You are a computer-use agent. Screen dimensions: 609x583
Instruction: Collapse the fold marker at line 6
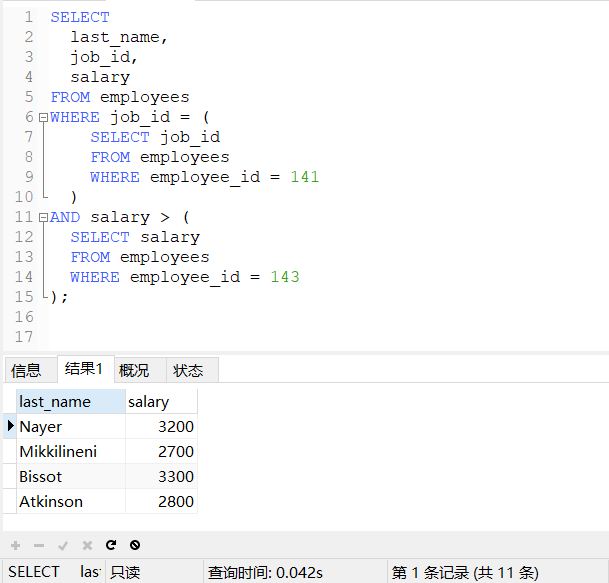[44, 117]
